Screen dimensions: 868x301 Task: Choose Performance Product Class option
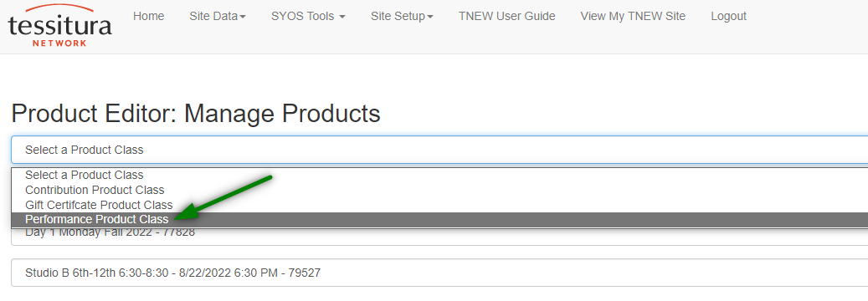439,220
